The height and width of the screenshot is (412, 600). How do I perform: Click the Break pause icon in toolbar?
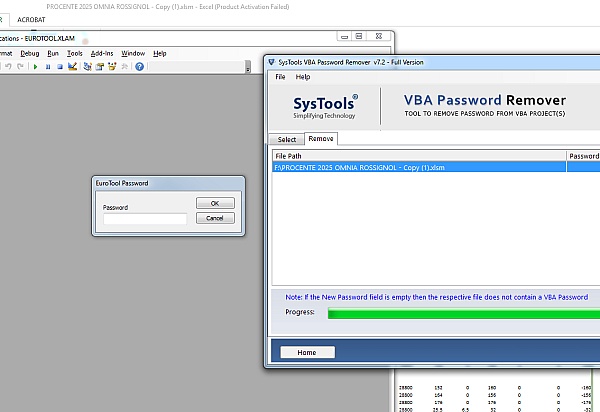[x=48, y=67]
